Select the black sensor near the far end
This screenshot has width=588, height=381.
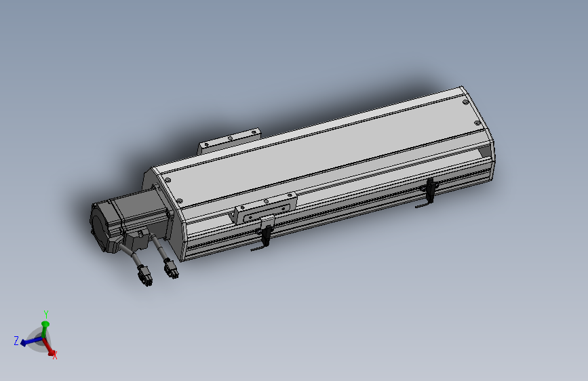point(430,190)
